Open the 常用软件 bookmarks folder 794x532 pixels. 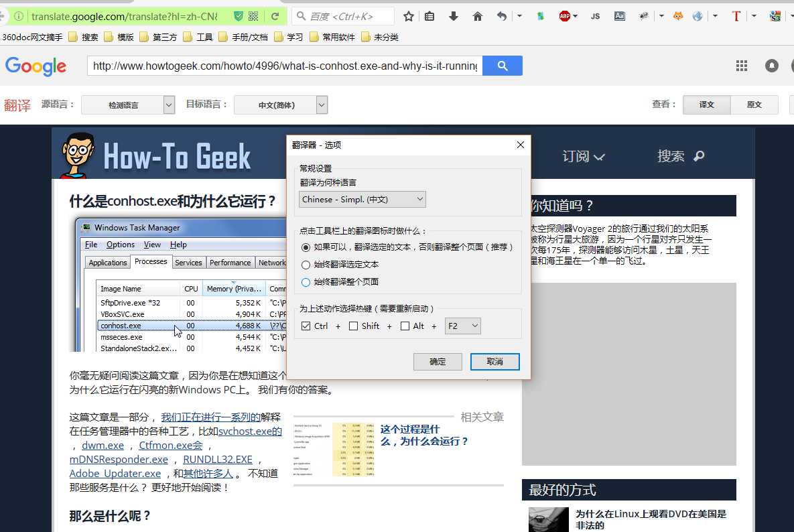[x=332, y=37]
